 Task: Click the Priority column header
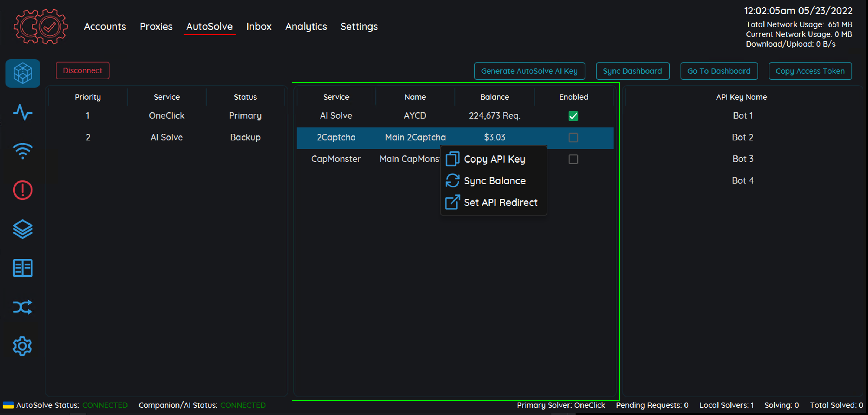click(x=88, y=97)
